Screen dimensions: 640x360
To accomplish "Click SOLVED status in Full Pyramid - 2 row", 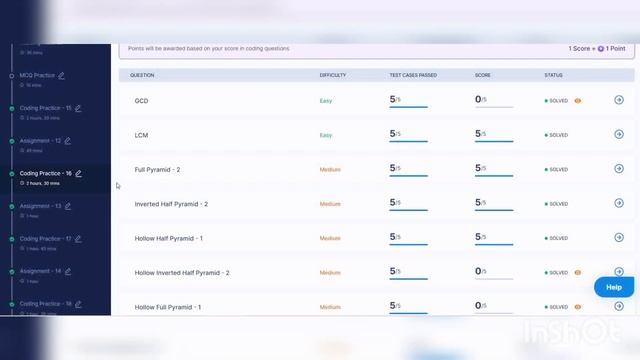I will [x=556, y=169].
